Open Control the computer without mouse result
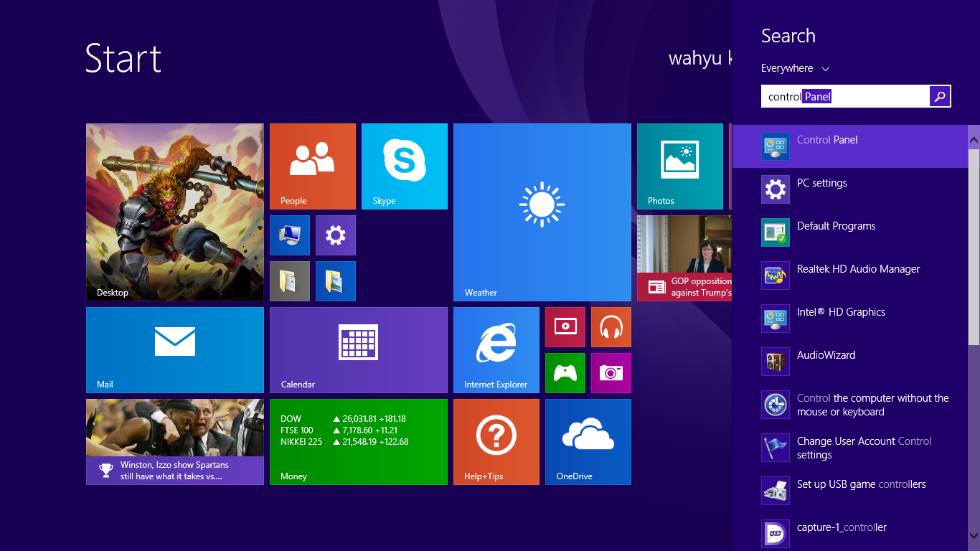Viewport: 980px width, 551px height. point(850,405)
